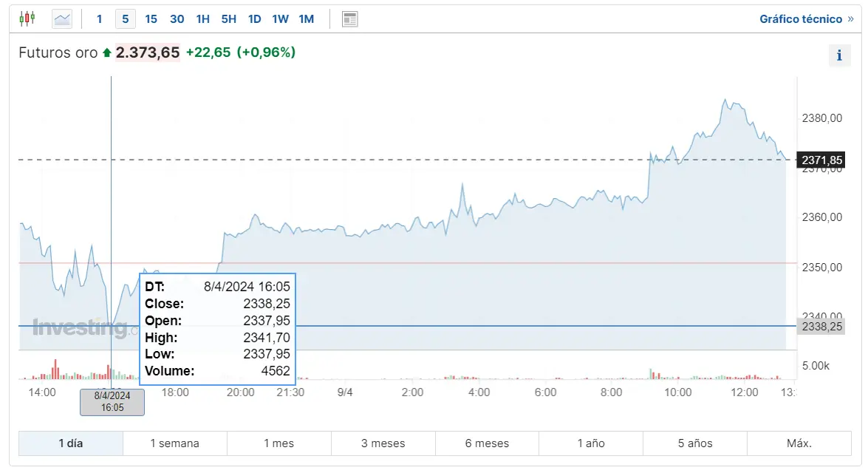Select the area chart type icon
The width and height of the screenshot is (868, 473).
coord(62,18)
